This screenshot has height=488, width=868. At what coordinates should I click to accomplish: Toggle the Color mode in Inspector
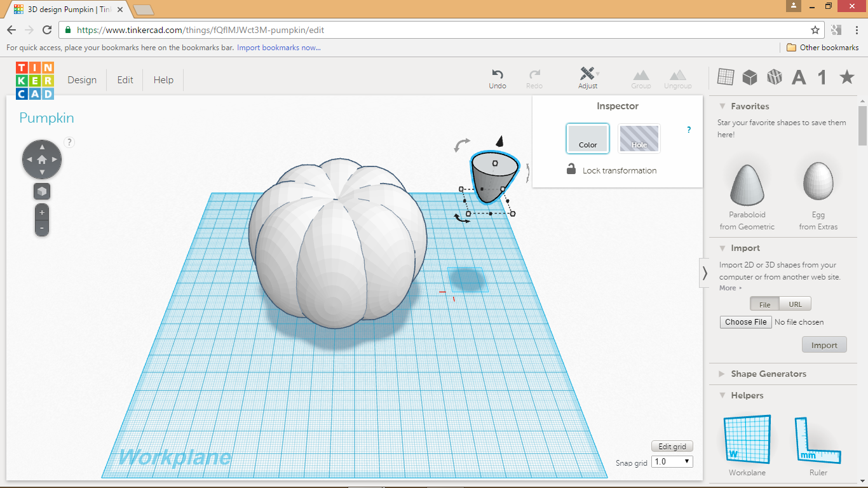tap(587, 138)
